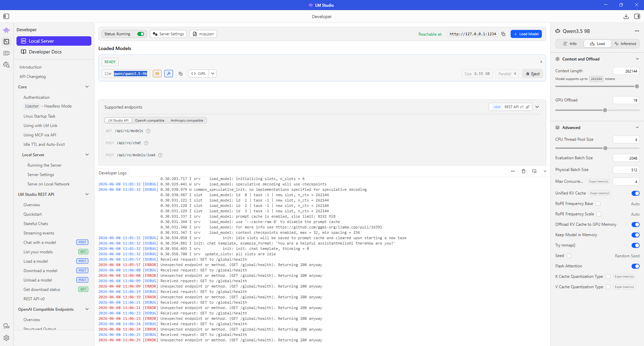The height and width of the screenshot is (346, 644).
Task: Check the Seed checkbox
Action: pyautogui.click(x=569, y=256)
